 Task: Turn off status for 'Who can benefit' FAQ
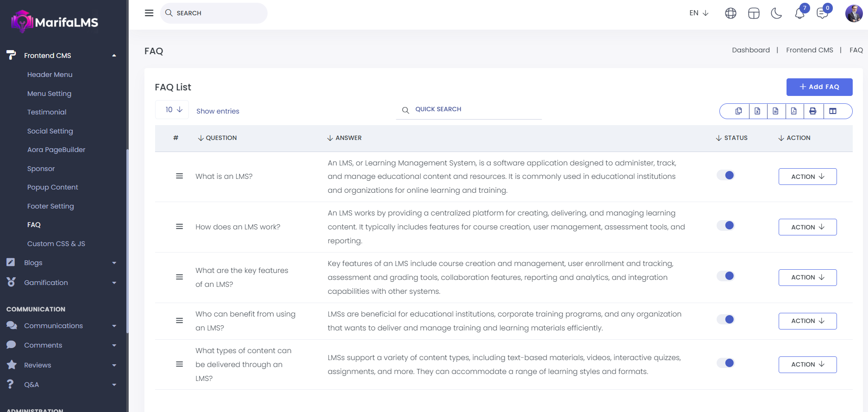[725, 319]
